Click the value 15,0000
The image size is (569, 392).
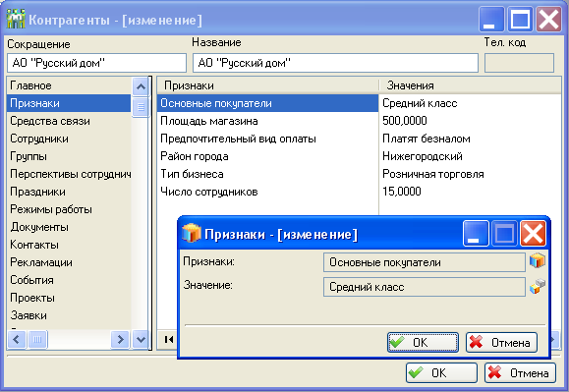402,192
